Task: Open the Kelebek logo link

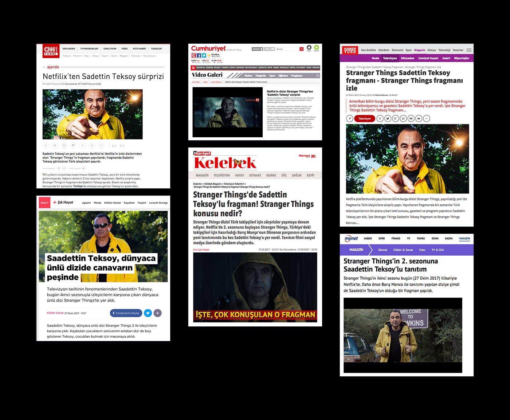Action: (225, 163)
